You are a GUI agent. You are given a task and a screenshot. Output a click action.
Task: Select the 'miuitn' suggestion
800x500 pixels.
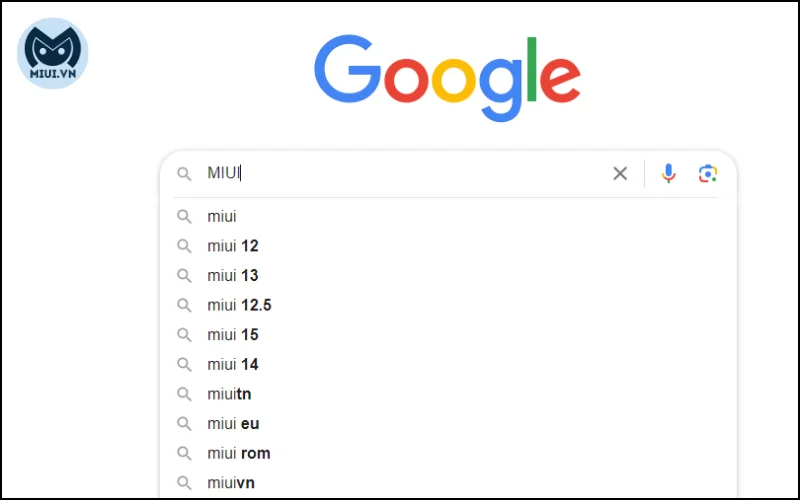click(448, 394)
